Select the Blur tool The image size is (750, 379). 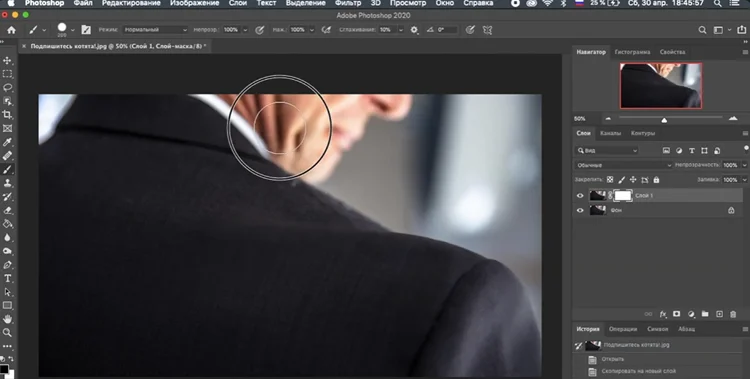pos(8,237)
